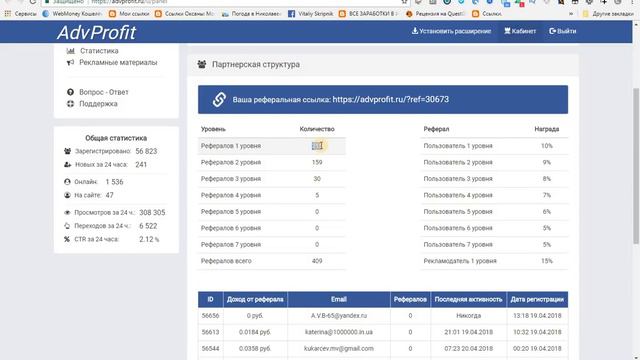Click the Уровень column heading
This screenshot has height=360, width=640.
pyautogui.click(x=213, y=129)
